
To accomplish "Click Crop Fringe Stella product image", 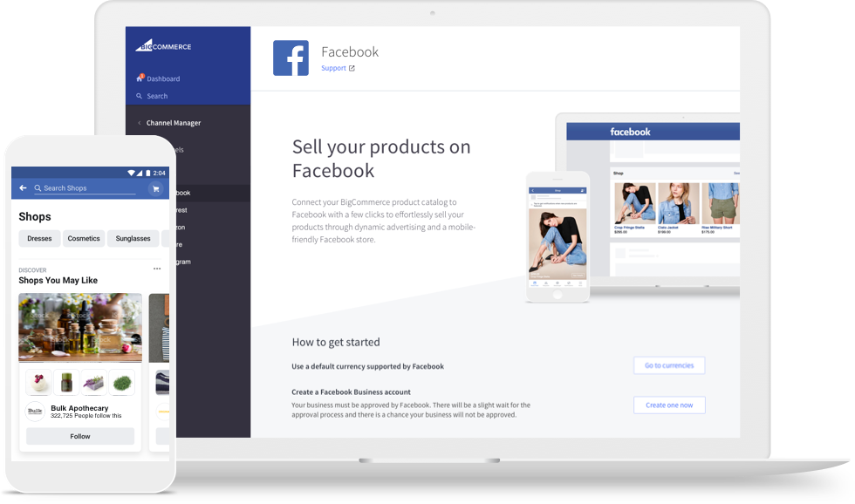I will pyautogui.click(x=635, y=203).
